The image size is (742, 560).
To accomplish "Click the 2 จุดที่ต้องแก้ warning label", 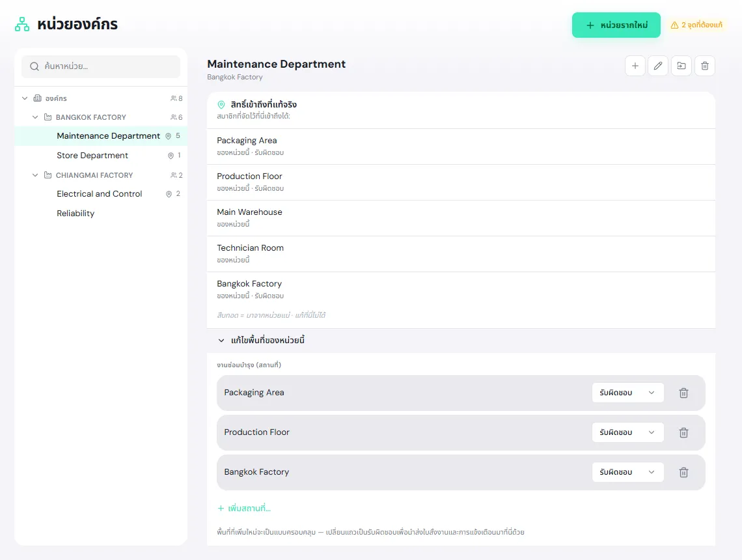I will tap(702, 25).
